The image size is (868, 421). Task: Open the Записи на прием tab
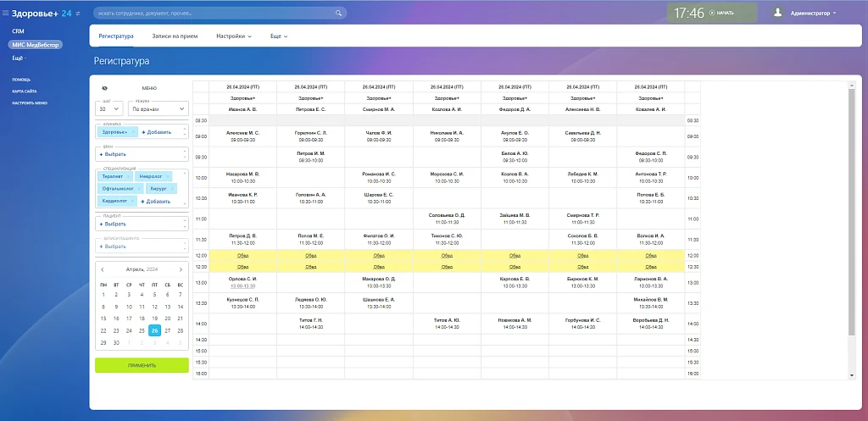(x=175, y=36)
